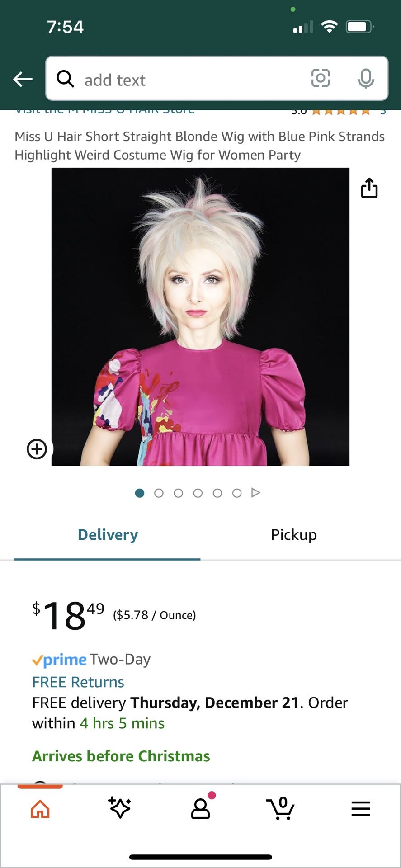
Task: Open the account profile icon
Action: pos(200,809)
